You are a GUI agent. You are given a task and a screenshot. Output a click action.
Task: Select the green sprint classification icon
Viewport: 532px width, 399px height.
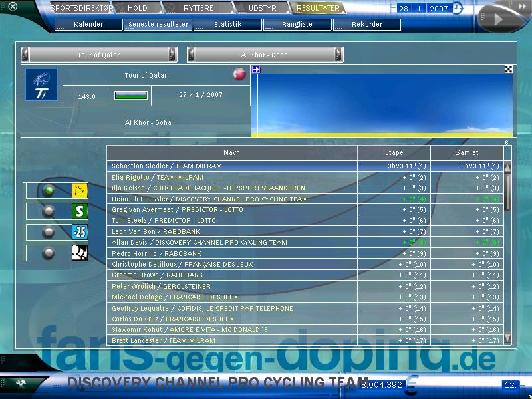pos(79,212)
